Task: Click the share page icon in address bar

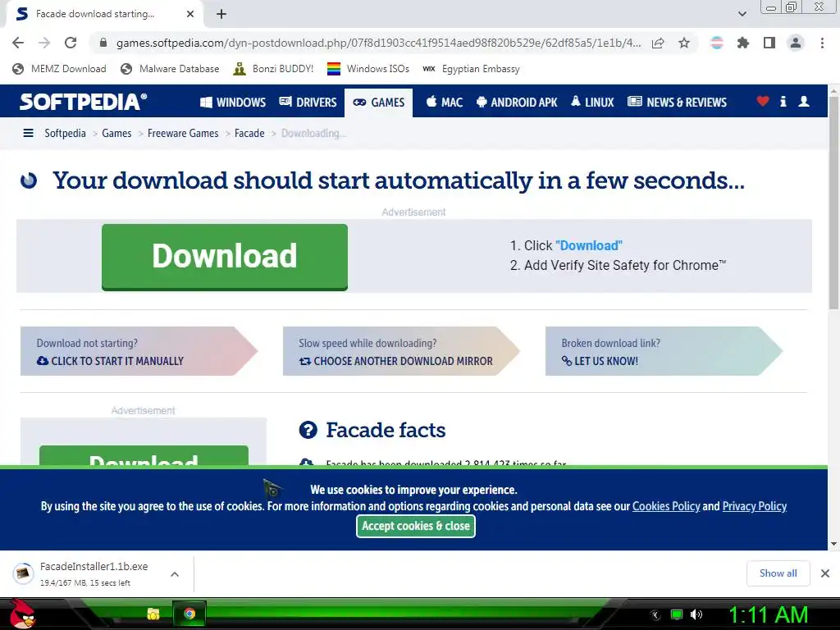Action: [658, 43]
